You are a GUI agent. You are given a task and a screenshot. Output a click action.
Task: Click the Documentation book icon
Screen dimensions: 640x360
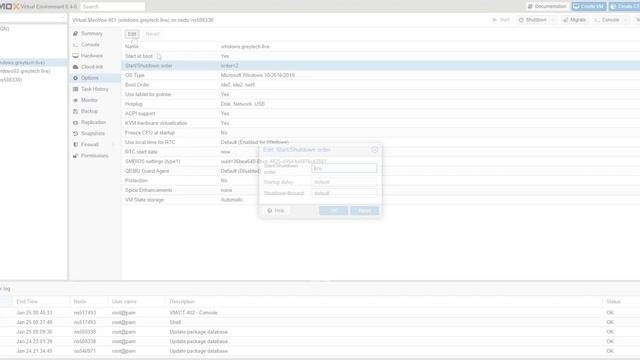pos(530,7)
